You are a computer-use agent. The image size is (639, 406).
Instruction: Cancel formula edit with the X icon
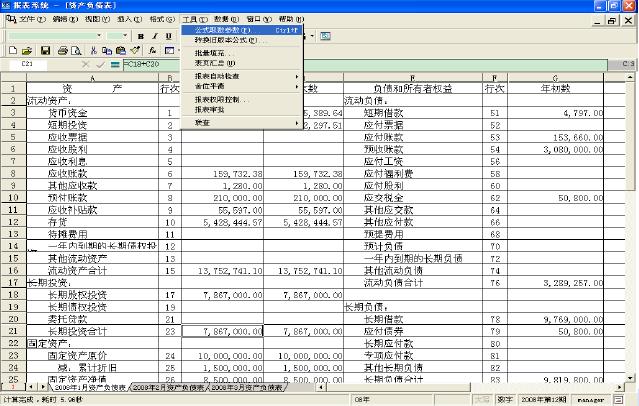[85, 64]
